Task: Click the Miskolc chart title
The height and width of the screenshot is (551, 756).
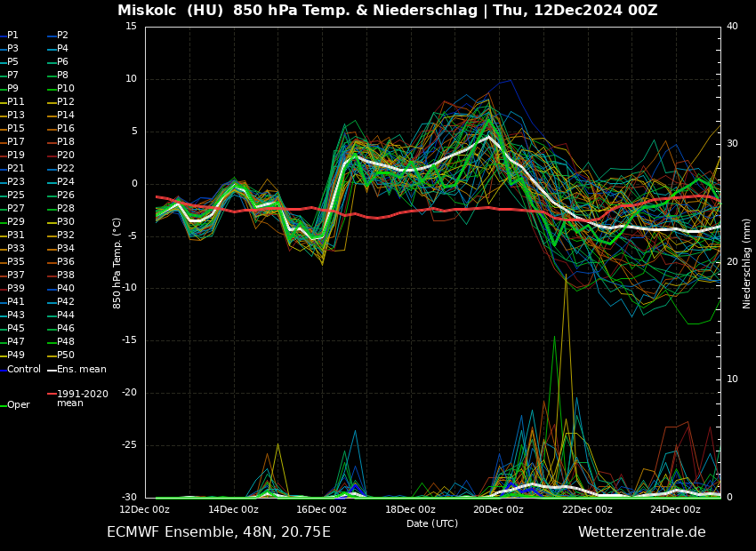Action: (x=387, y=11)
